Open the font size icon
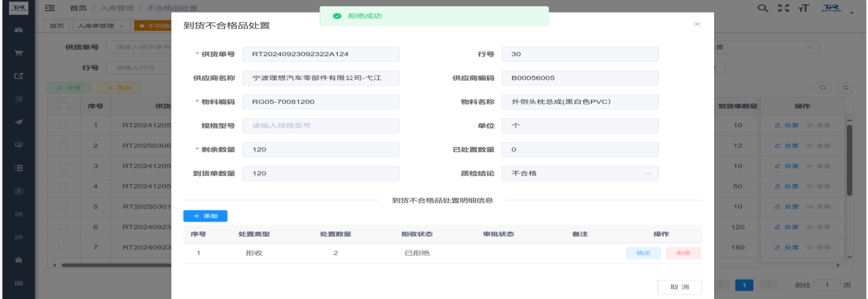Screen dimensions: 868x299 [x=803, y=8]
